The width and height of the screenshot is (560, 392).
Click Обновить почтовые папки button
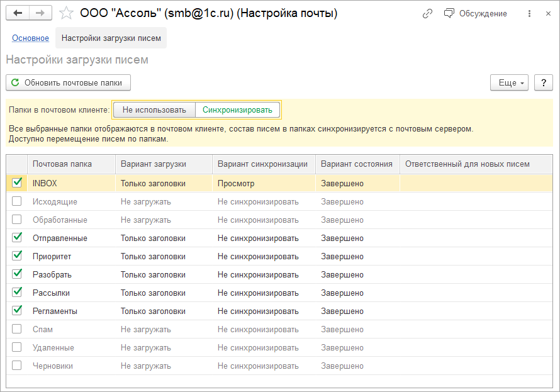[x=68, y=82]
